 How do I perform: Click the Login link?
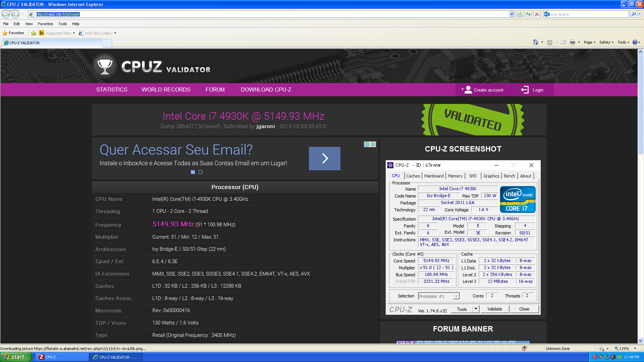[x=532, y=90]
